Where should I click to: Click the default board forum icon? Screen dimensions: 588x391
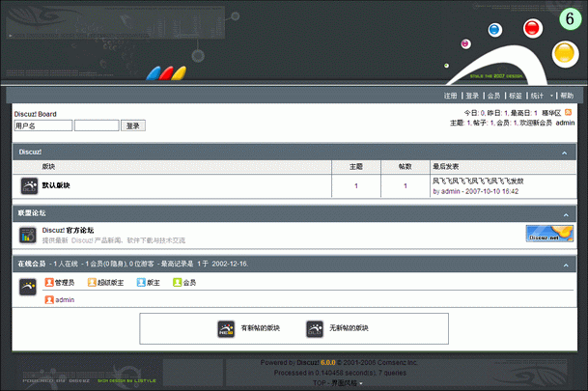[x=29, y=186]
